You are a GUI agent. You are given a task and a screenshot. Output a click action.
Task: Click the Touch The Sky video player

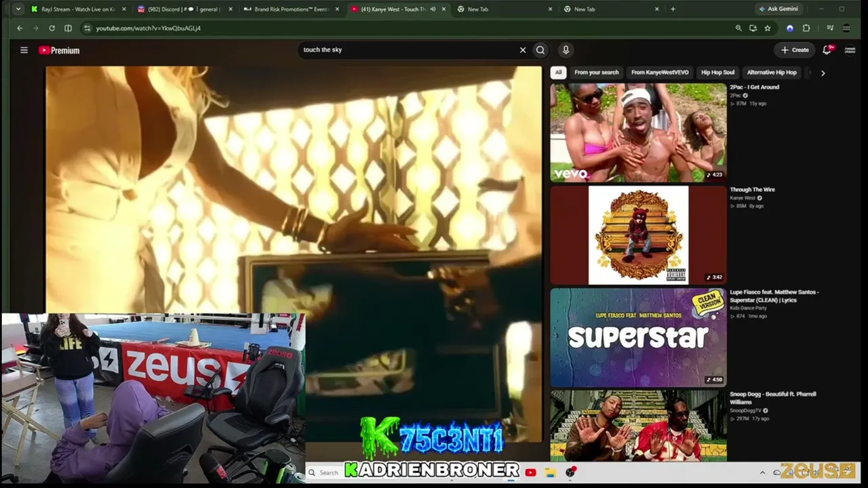click(x=294, y=254)
